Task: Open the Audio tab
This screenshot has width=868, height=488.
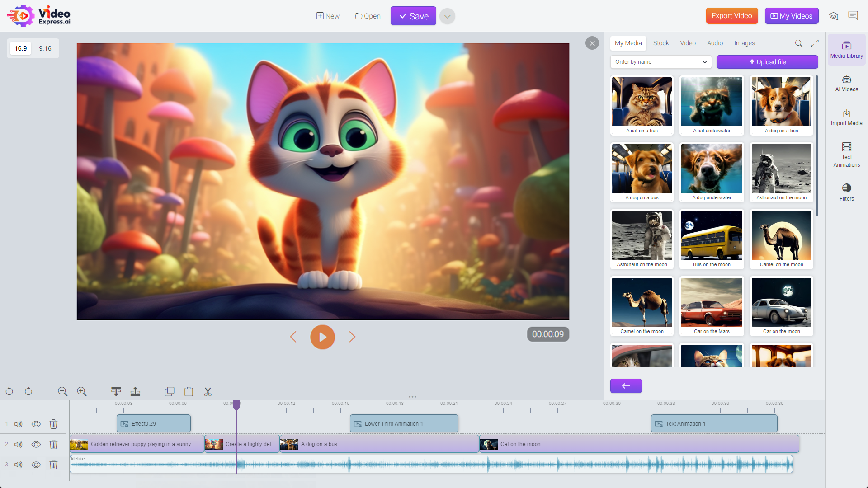Action: [715, 43]
